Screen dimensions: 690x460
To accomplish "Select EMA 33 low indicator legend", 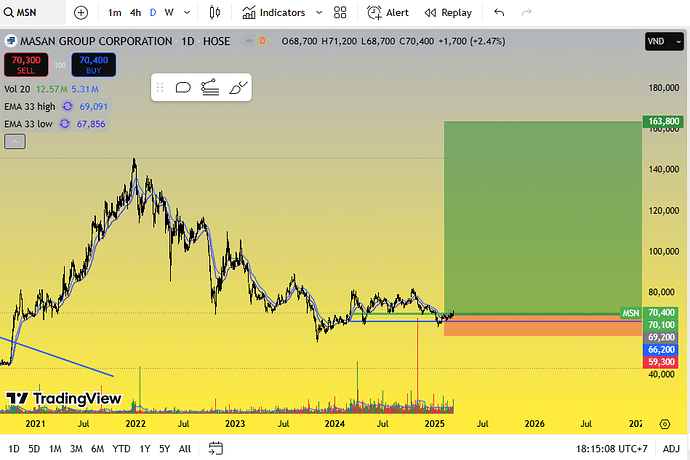I will point(28,124).
